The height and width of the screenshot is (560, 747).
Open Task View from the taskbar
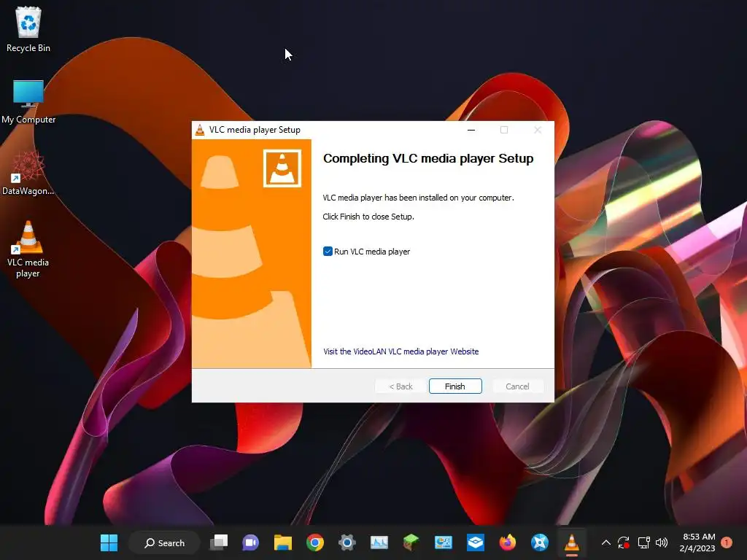219,542
